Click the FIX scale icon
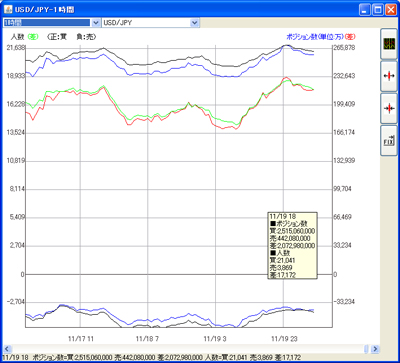Viewport: 400px width, 363px height. [389, 141]
